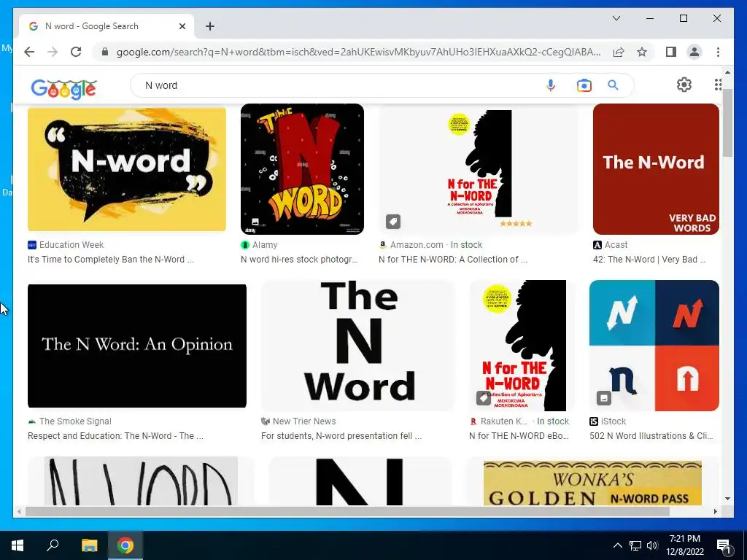Screen dimensions: 747x560
Task: Open "N word hi-res stock photogr..." link
Action: (x=299, y=260)
